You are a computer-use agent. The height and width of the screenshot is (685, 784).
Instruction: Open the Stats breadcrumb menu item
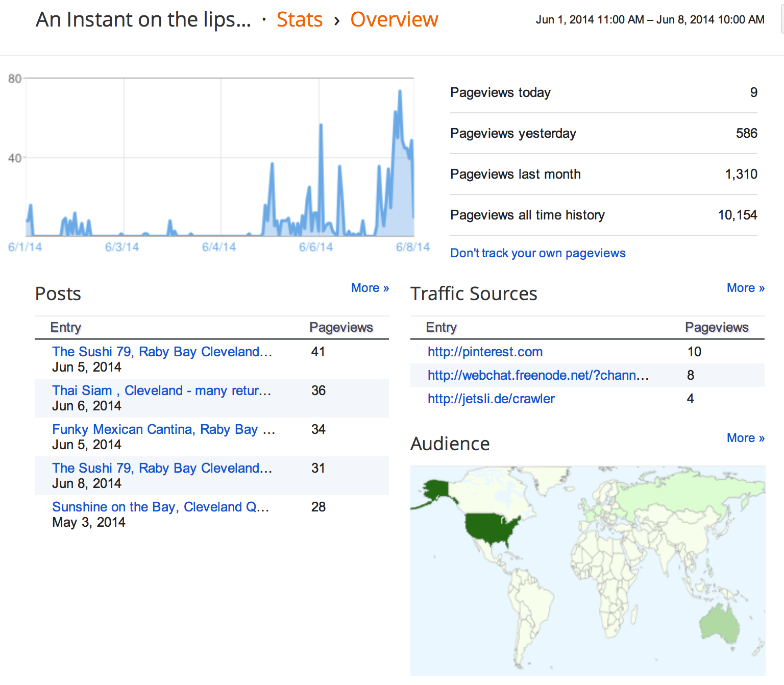[x=300, y=19]
